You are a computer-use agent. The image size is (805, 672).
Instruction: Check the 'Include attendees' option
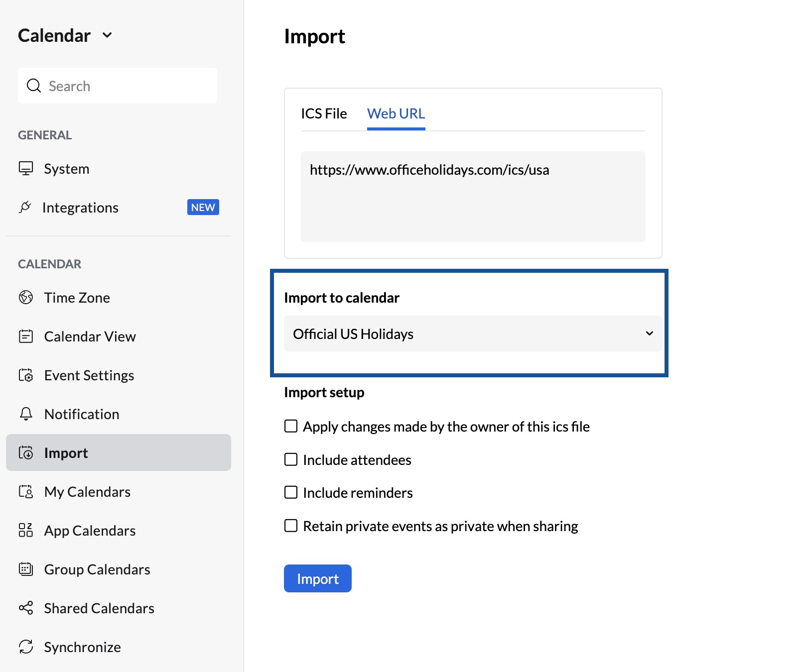coord(290,459)
